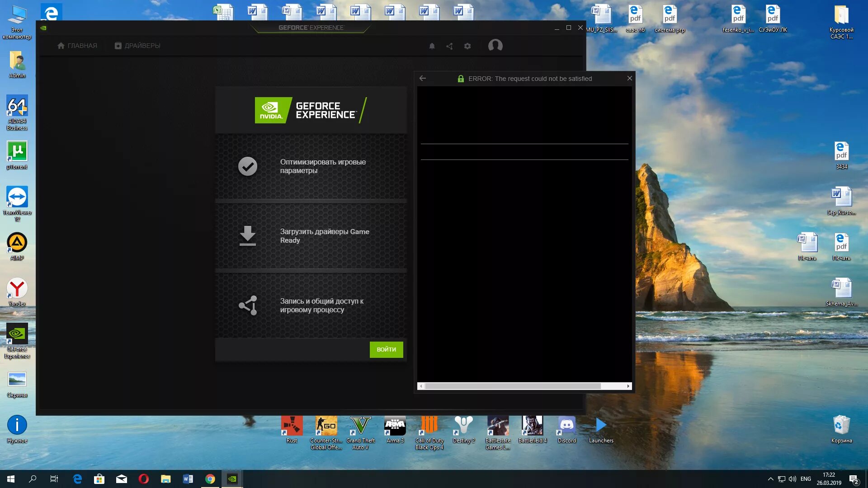Viewport: 868px width, 488px height.
Task: Select the µTorrent desktop icon
Action: pos(17,155)
